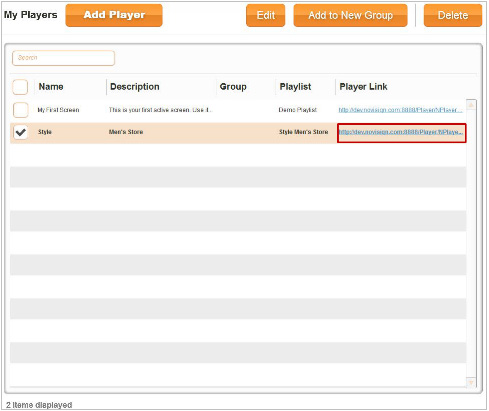This screenshot has width=489, height=411.
Task: Click the Edit button
Action: 266,15
